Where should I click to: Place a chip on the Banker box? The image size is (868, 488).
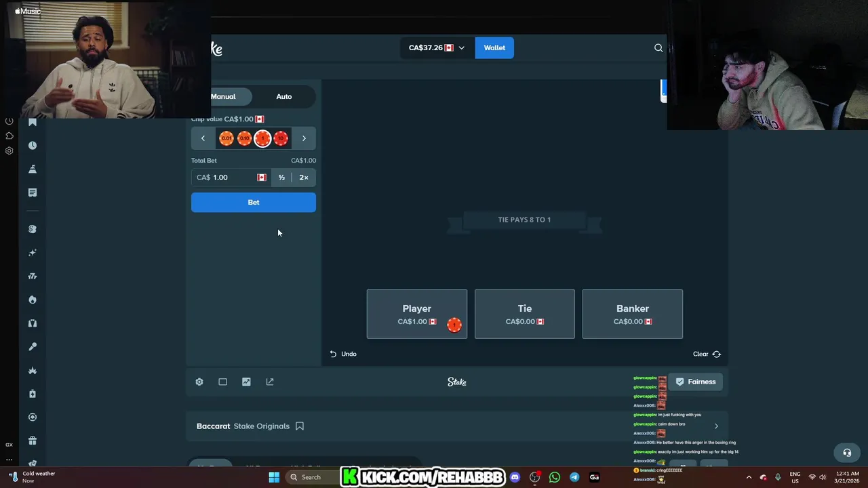point(633,314)
